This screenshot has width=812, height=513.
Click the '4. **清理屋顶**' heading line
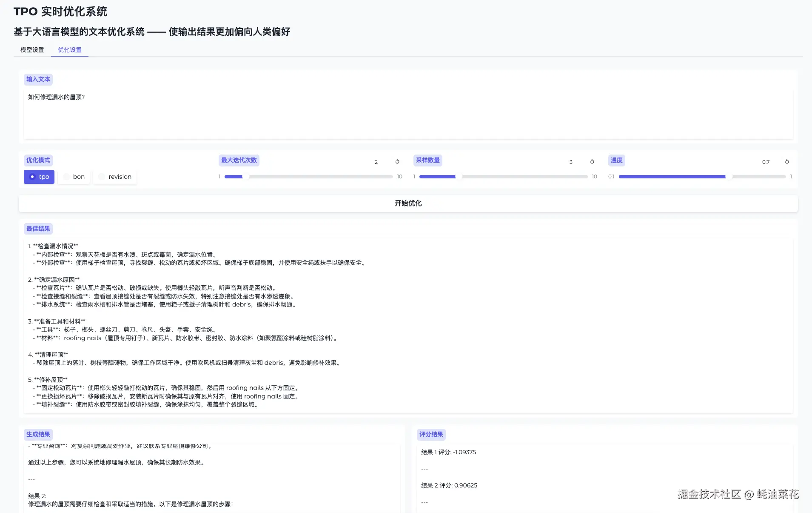coord(48,355)
